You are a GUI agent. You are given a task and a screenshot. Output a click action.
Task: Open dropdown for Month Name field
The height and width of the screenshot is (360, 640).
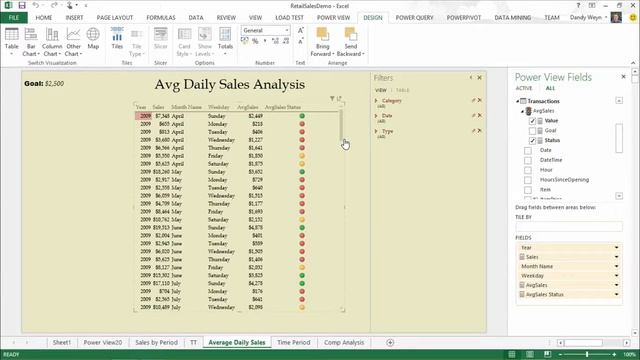click(616, 267)
